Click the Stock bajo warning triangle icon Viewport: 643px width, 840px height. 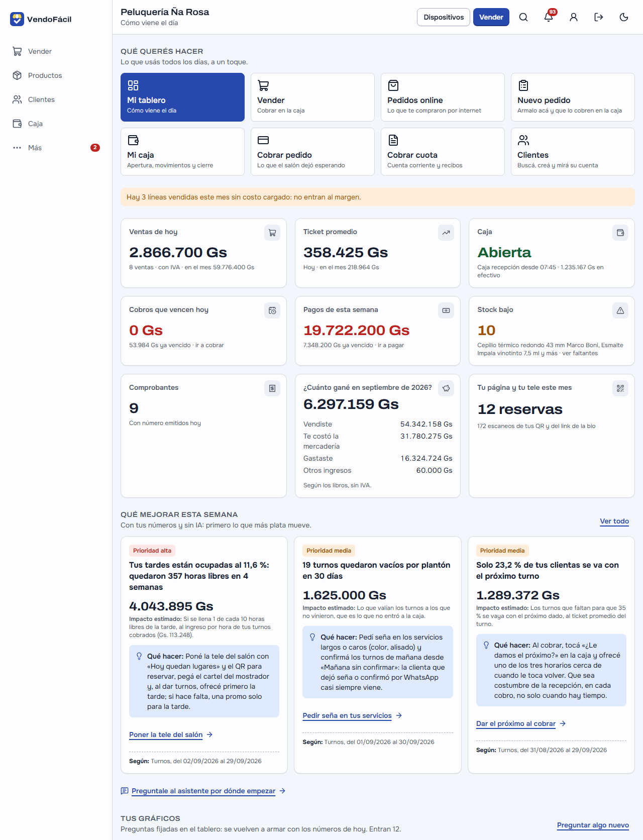[x=620, y=310]
